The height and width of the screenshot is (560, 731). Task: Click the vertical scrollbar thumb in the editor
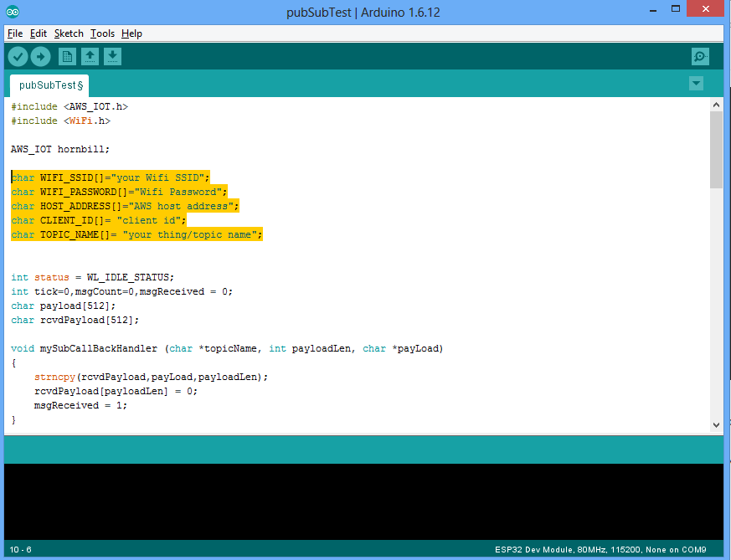click(x=716, y=149)
